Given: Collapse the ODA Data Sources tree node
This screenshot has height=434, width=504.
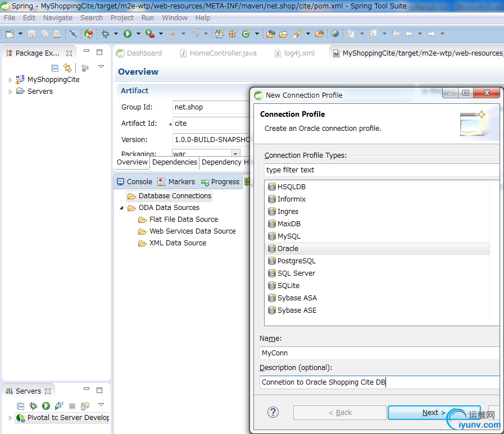Looking at the screenshot, I should 122,208.
